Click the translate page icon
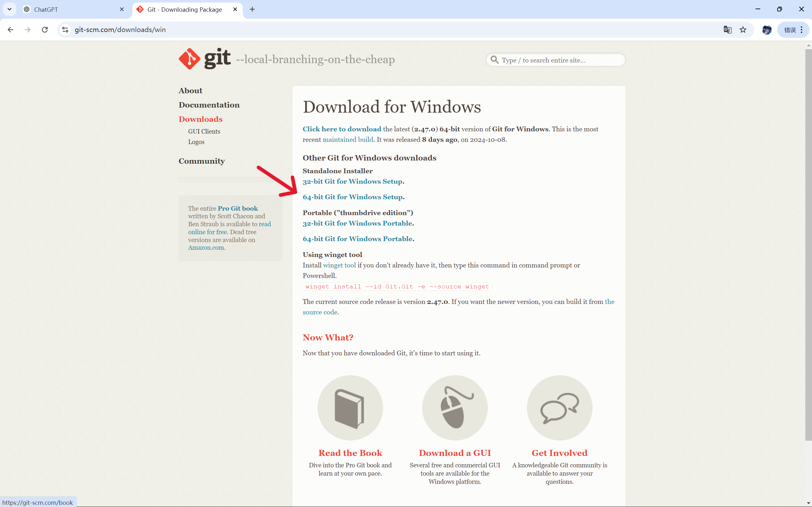812x507 pixels. coord(727,30)
